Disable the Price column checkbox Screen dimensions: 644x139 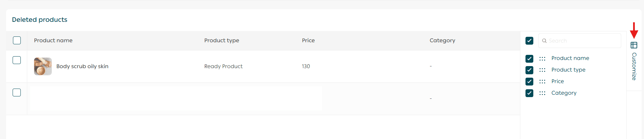(x=529, y=82)
